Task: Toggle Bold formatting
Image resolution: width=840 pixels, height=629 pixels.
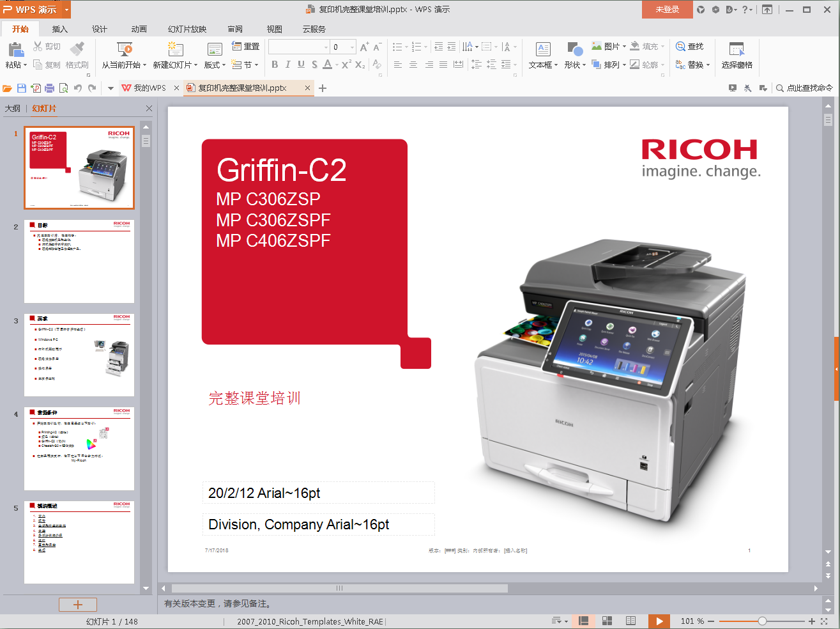Action: click(x=275, y=65)
